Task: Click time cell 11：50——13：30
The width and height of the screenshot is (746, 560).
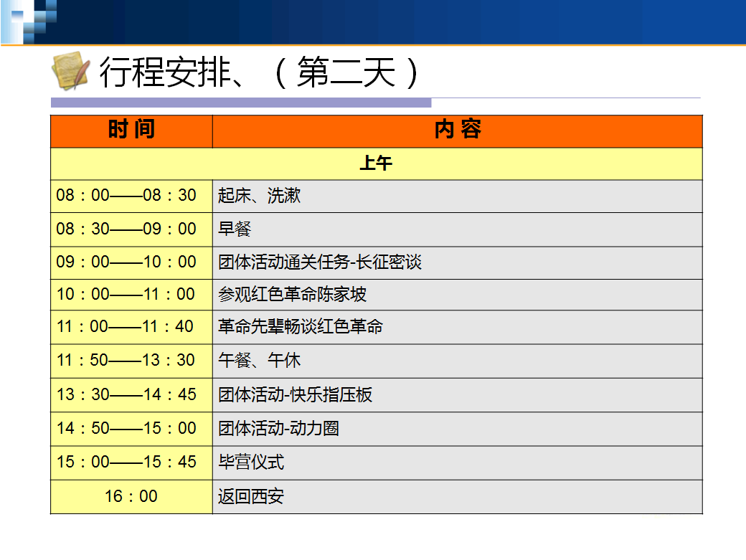Action: pos(132,361)
